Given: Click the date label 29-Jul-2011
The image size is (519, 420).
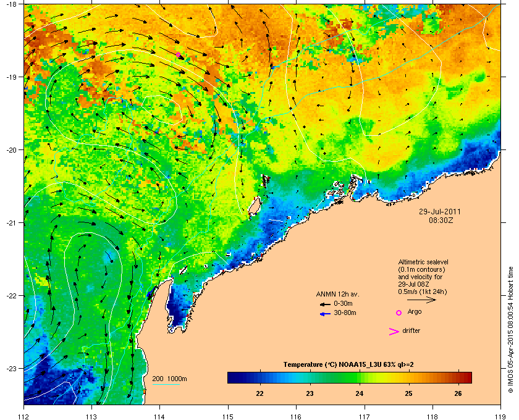Looking at the screenshot, I should (440, 211).
